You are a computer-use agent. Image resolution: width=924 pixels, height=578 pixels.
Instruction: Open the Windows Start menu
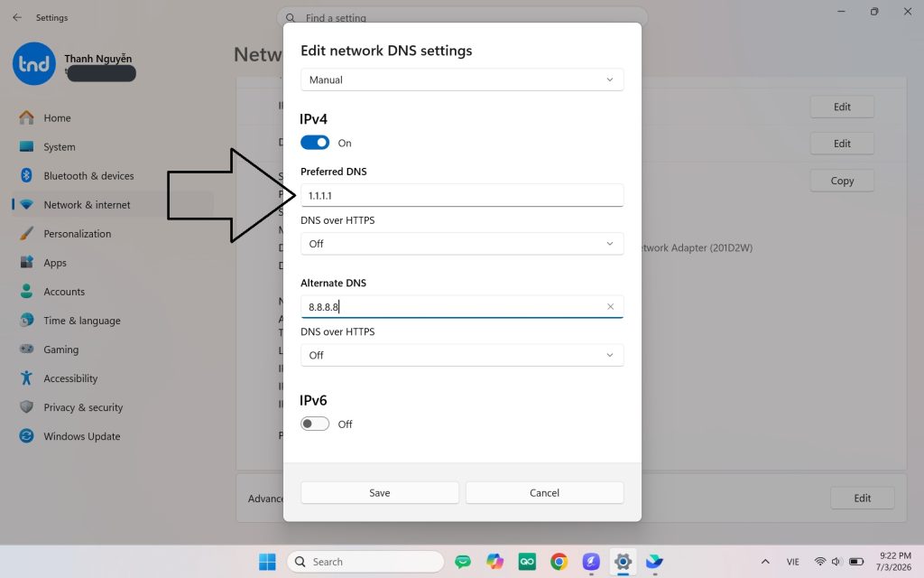[x=267, y=562]
